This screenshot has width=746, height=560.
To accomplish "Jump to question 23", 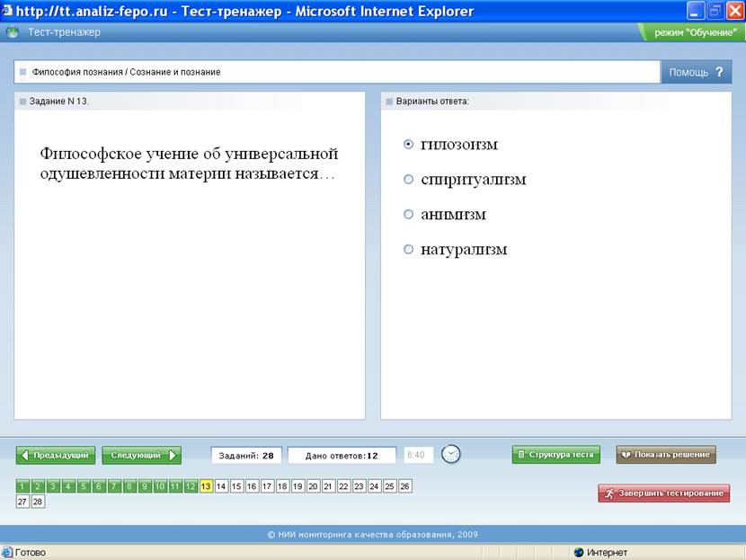I will pos(359,486).
